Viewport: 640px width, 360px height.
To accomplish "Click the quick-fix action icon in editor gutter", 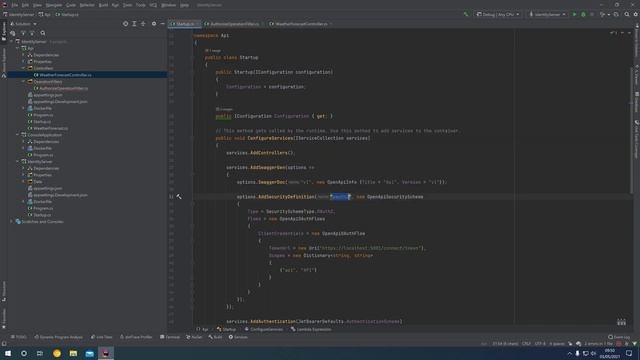I will [179, 197].
